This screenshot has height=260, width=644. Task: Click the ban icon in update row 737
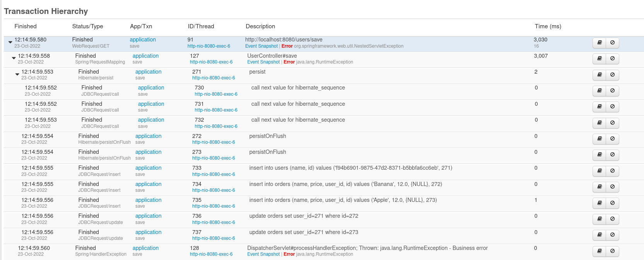point(613,235)
